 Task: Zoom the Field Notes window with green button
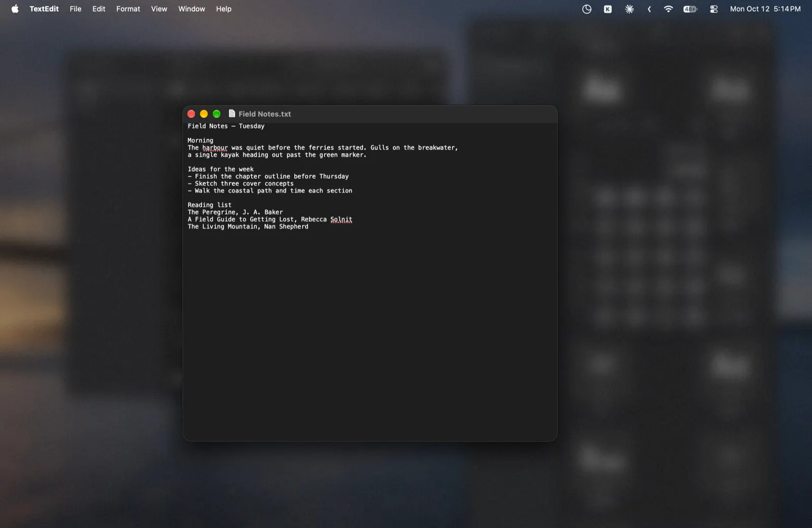coord(217,114)
